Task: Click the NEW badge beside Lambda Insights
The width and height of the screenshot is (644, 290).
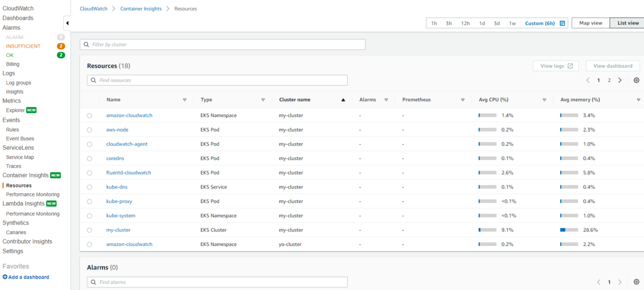Action: (x=52, y=204)
